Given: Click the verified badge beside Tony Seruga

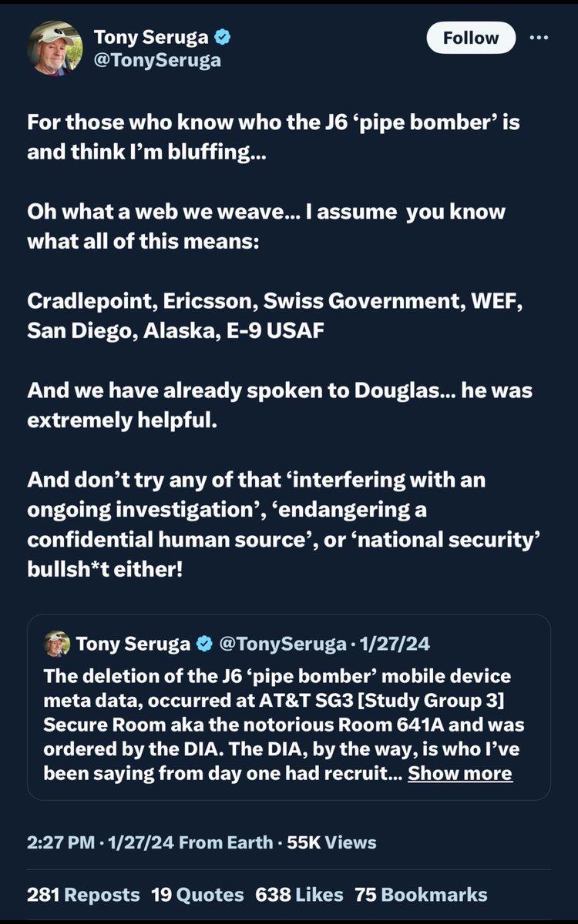Looking at the screenshot, I should 219,37.
